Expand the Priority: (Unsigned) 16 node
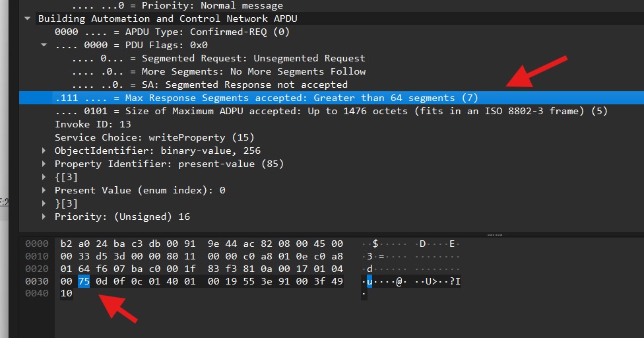The width and height of the screenshot is (644, 338). pos(44,217)
